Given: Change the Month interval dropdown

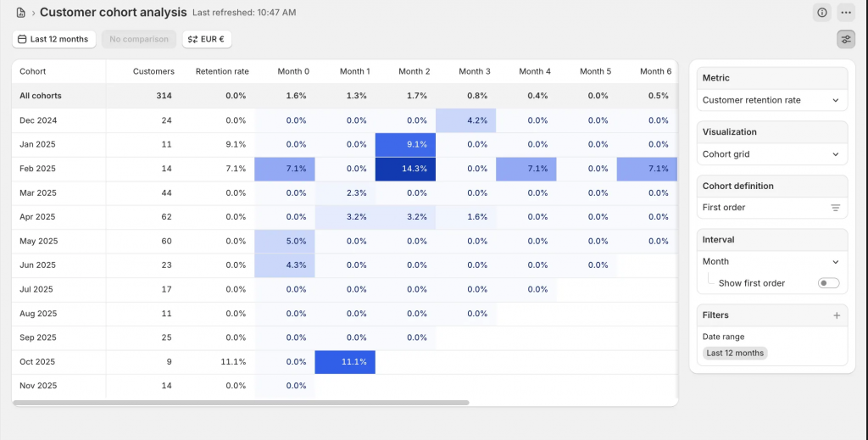Looking at the screenshot, I should 771,262.
